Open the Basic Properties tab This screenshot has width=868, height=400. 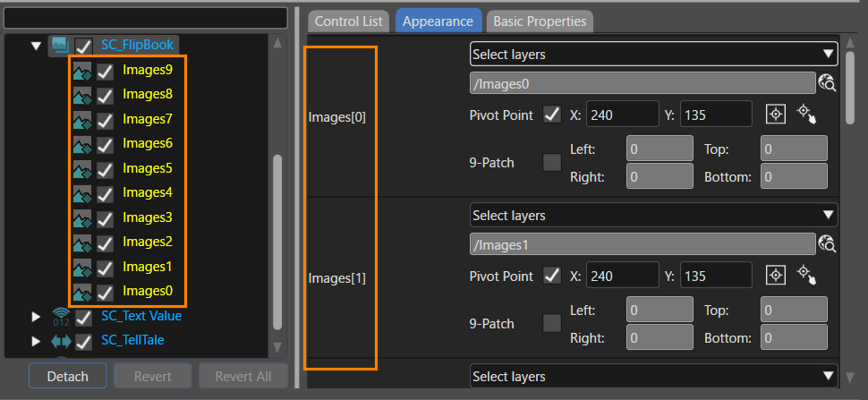pos(540,21)
